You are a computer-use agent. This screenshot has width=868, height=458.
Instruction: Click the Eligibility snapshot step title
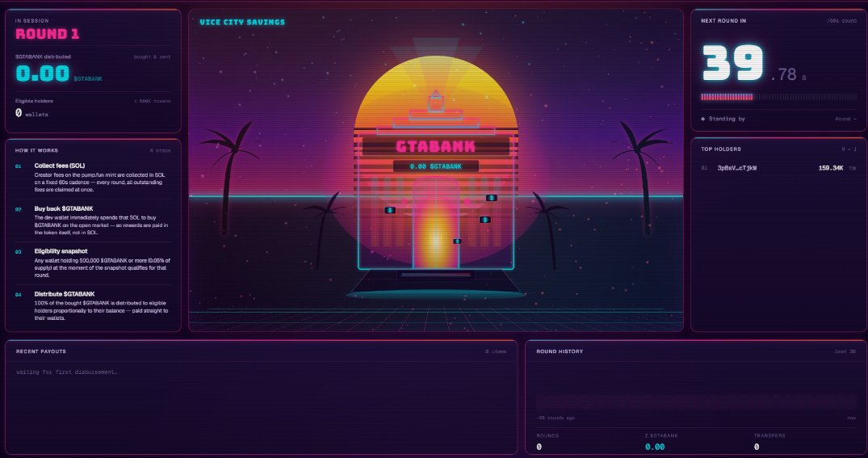click(61, 251)
